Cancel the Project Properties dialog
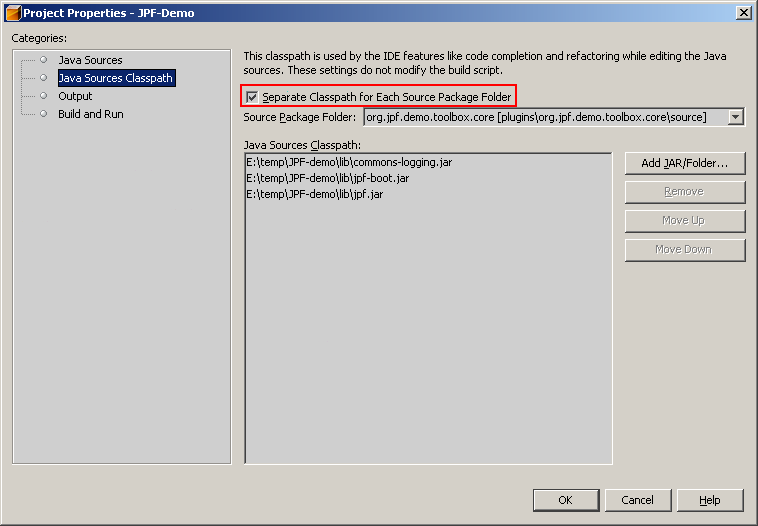Image resolution: width=758 pixels, height=526 pixels. point(637,500)
